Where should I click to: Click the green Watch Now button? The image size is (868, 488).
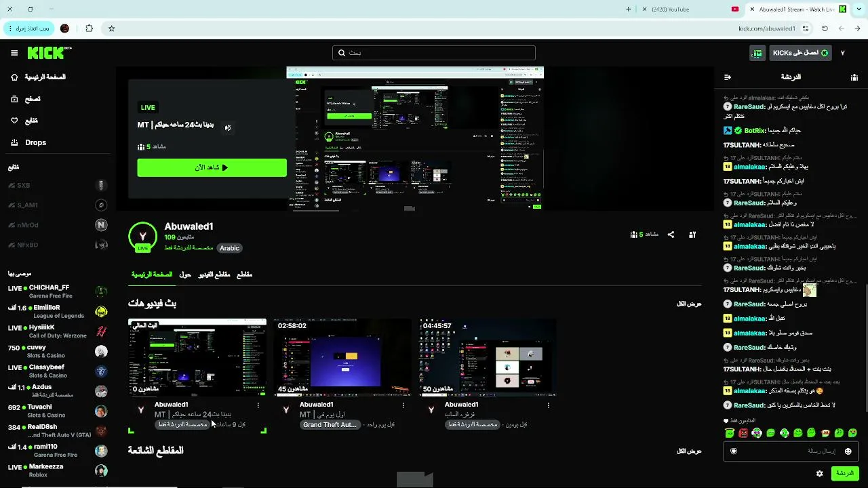click(x=212, y=167)
